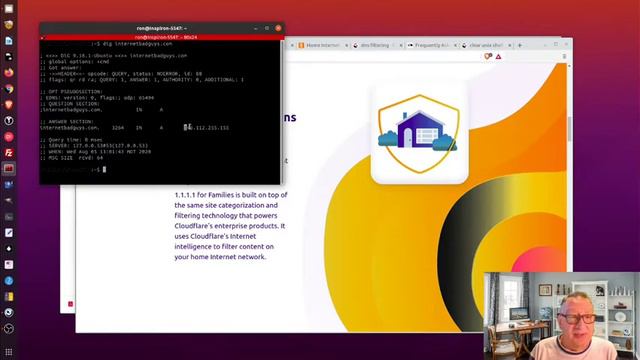Click the MSG SIZE rcvd line

pos(72,158)
